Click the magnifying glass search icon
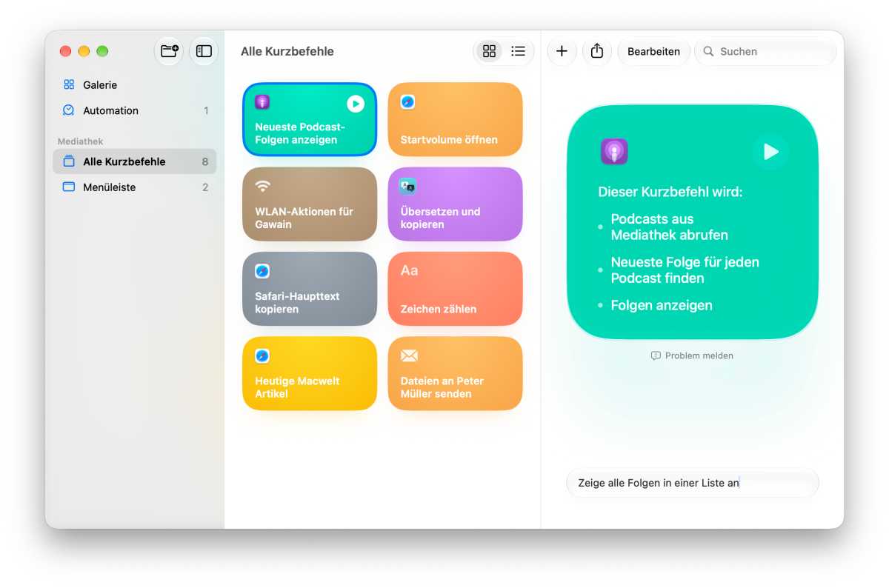Image resolution: width=889 pixels, height=588 pixels. click(708, 51)
